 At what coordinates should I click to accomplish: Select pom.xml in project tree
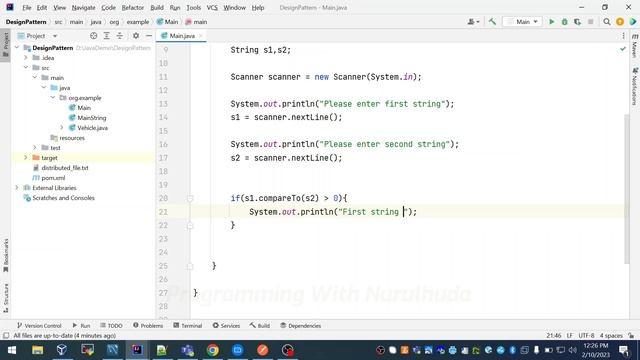[49, 178]
